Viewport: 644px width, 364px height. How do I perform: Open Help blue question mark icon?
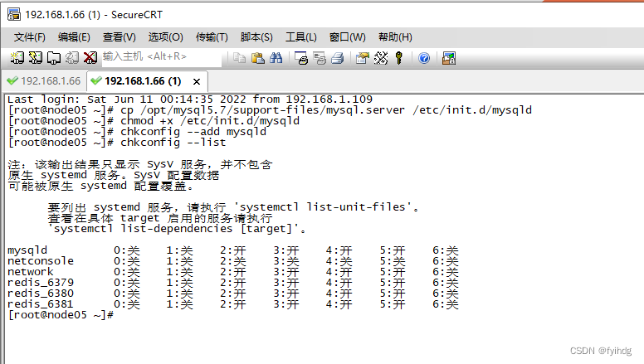(x=424, y=58)
